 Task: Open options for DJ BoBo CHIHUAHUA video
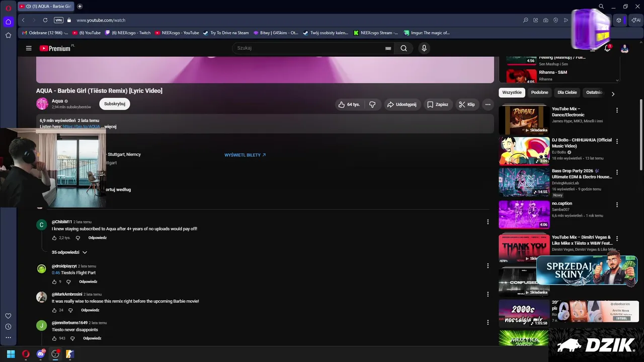(x=617, y=141)
